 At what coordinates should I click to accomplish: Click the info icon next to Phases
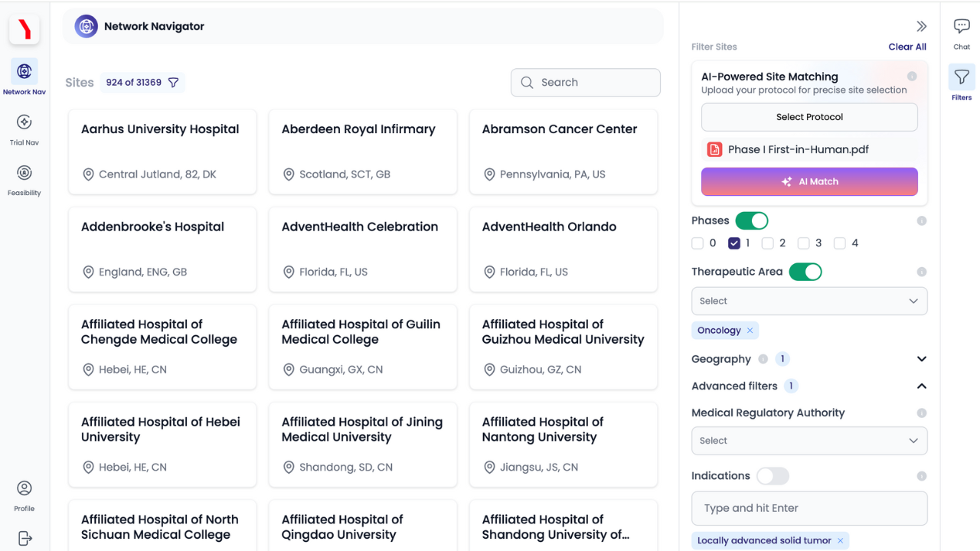click(922, 220)
